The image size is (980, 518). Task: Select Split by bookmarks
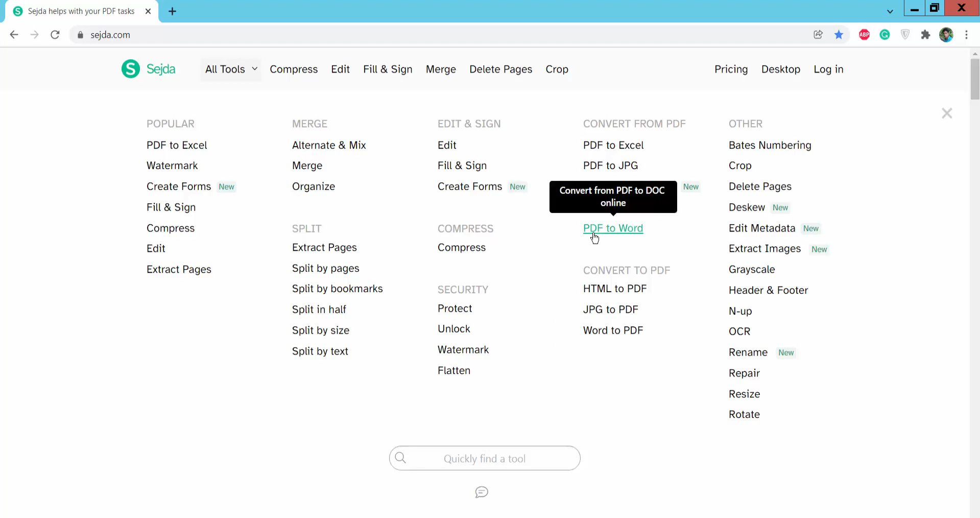337,289
